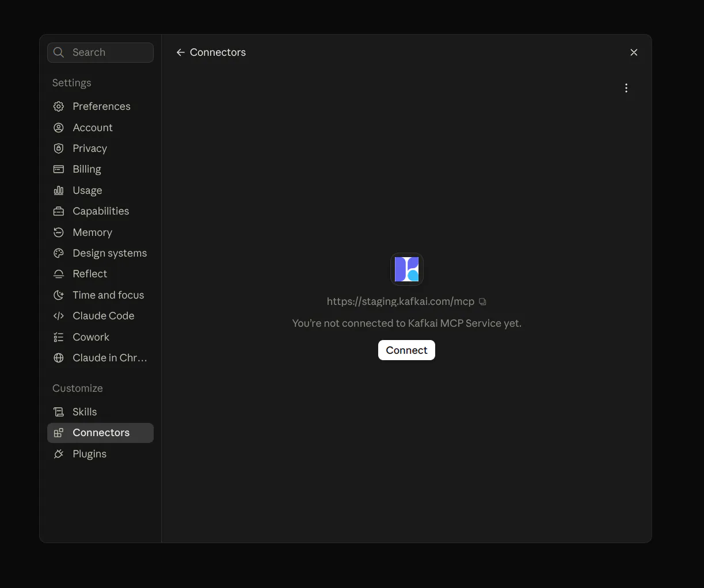
Task: Click the Memory icon in sidebar
Action: (x=59, y=232)
